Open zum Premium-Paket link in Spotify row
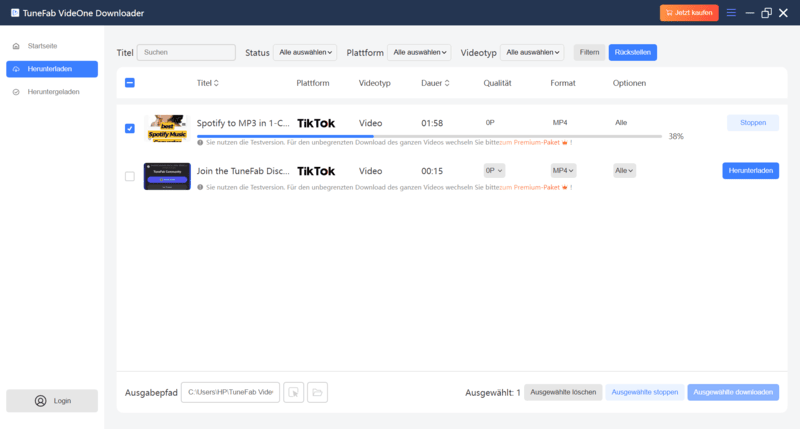 pos(529,142)
